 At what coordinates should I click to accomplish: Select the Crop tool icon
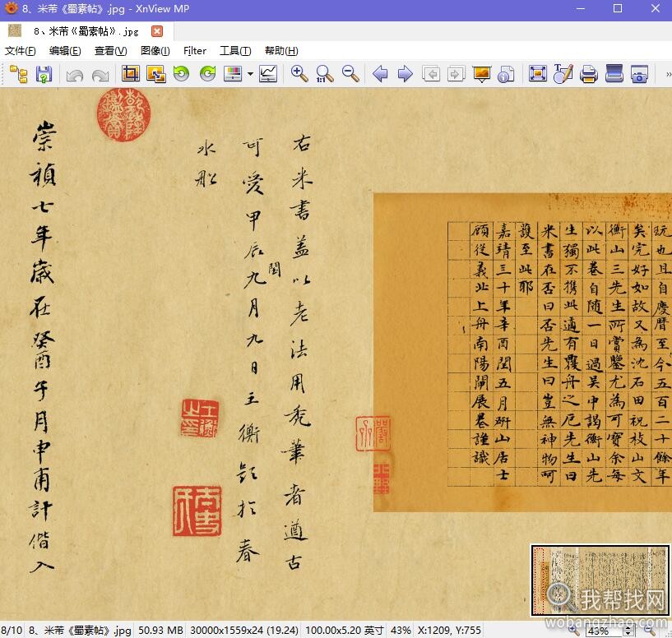130,74
